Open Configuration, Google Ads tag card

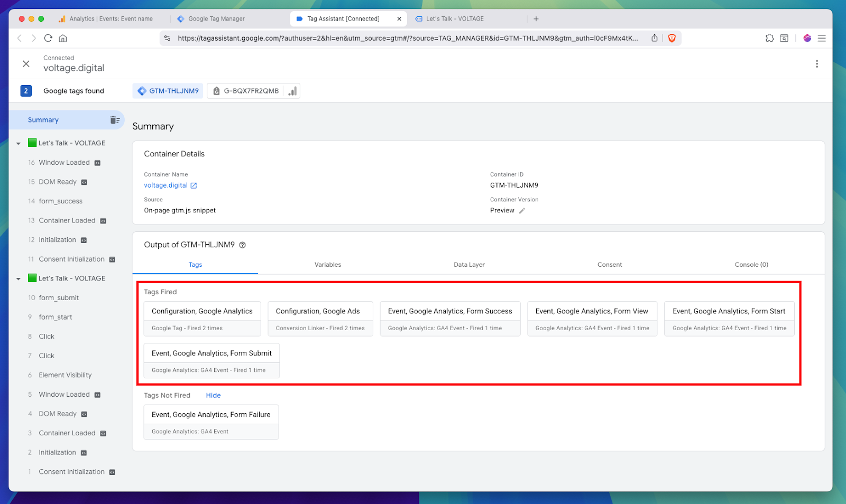(x=320, y=319)
